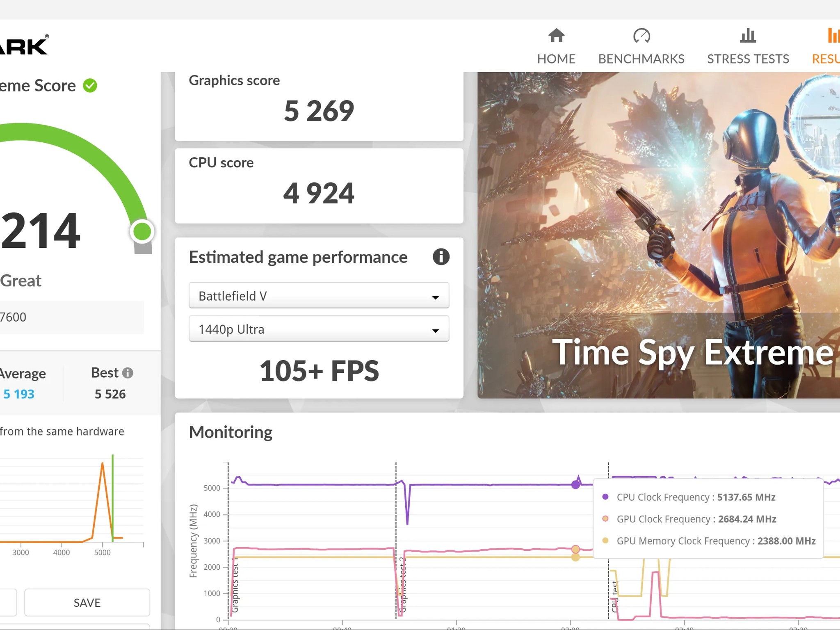Click the SAVE button

[87, 603]
